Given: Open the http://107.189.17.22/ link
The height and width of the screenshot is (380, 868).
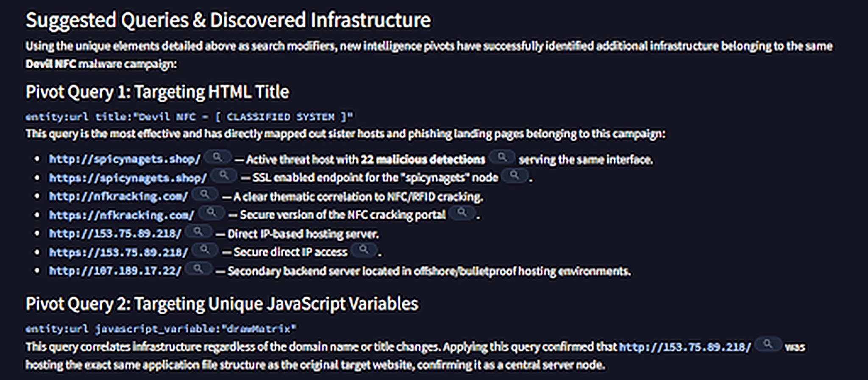Looking at the screenshot, I should pos(115,271).
